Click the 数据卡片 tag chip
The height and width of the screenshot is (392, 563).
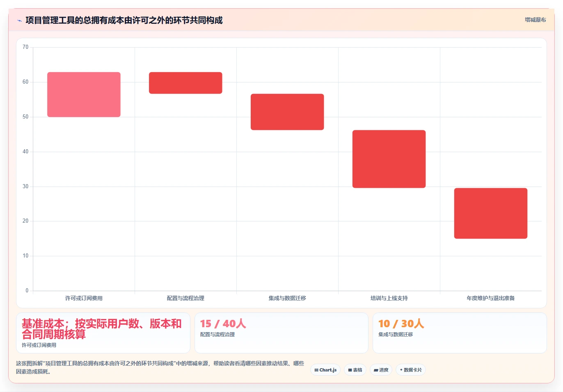coord(410,370)
